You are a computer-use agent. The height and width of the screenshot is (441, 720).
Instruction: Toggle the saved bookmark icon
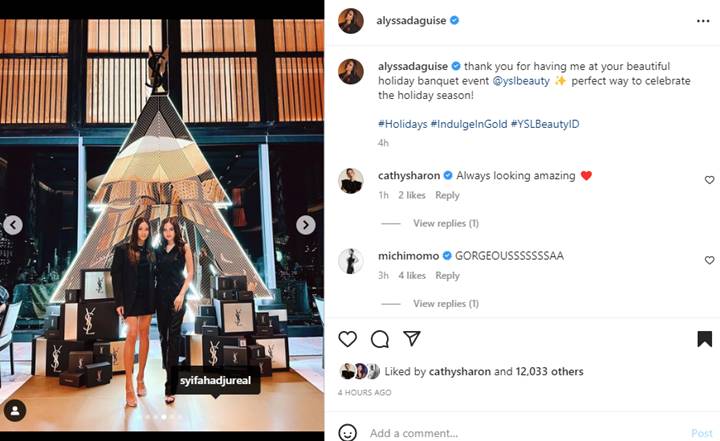click(x=704, y=339)
